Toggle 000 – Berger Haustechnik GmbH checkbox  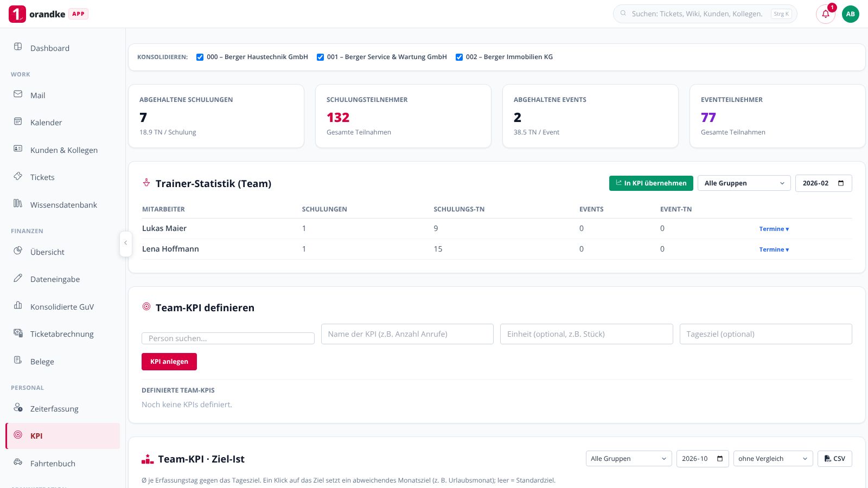(x=200, y=57)
